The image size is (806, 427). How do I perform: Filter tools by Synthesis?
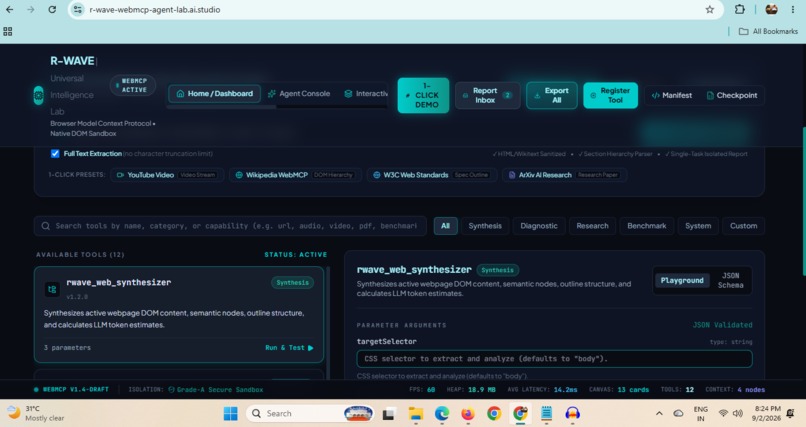click(x=485, y=226)
